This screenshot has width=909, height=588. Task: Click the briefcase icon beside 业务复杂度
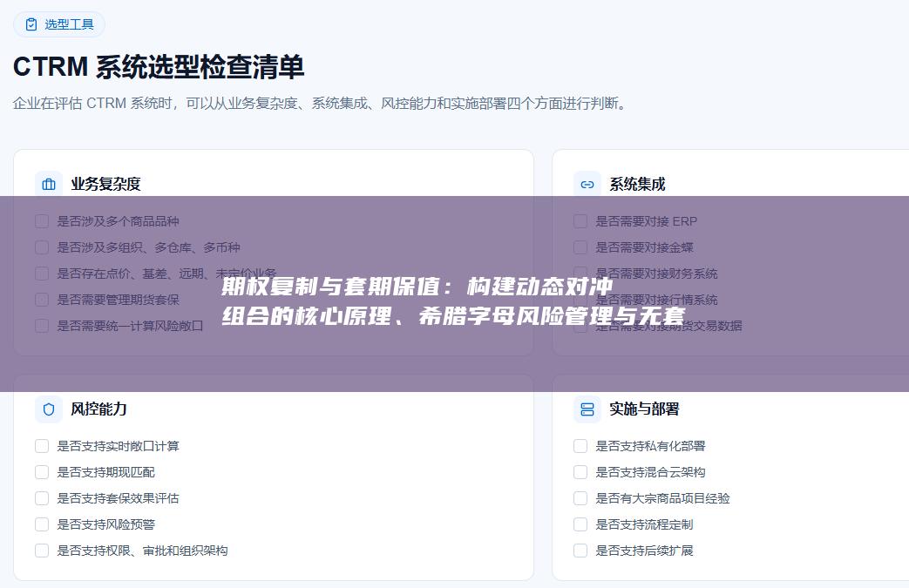point(49,184)
